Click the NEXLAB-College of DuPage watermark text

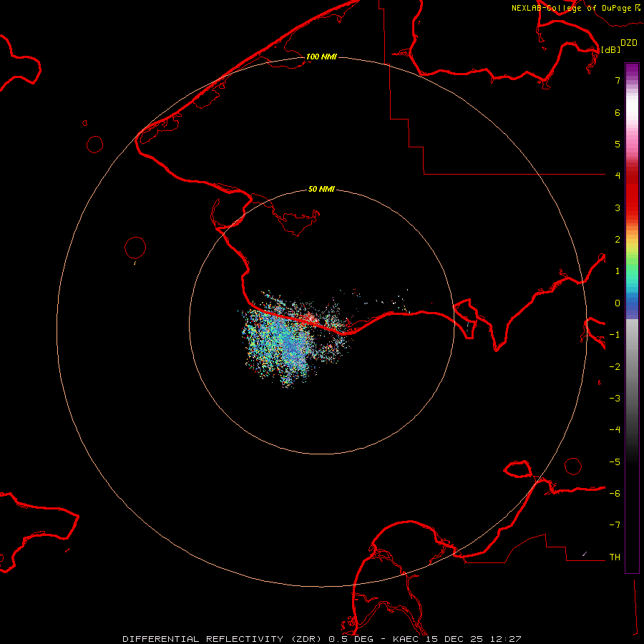click(x=572, y=8)
